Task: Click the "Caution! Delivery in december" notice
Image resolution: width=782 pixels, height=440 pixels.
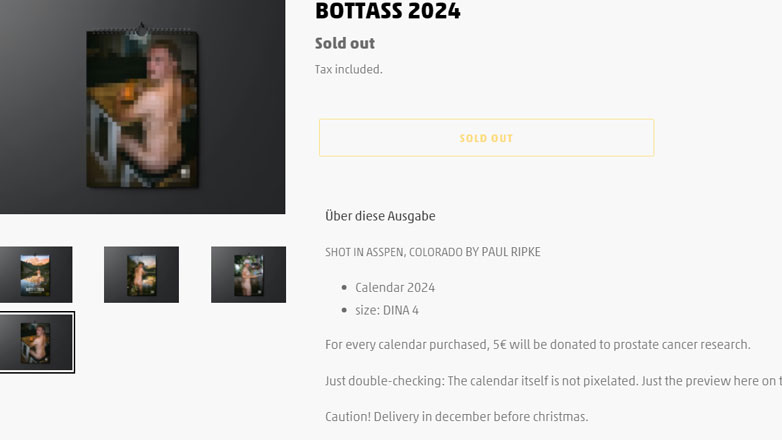Action: (456, 416)
